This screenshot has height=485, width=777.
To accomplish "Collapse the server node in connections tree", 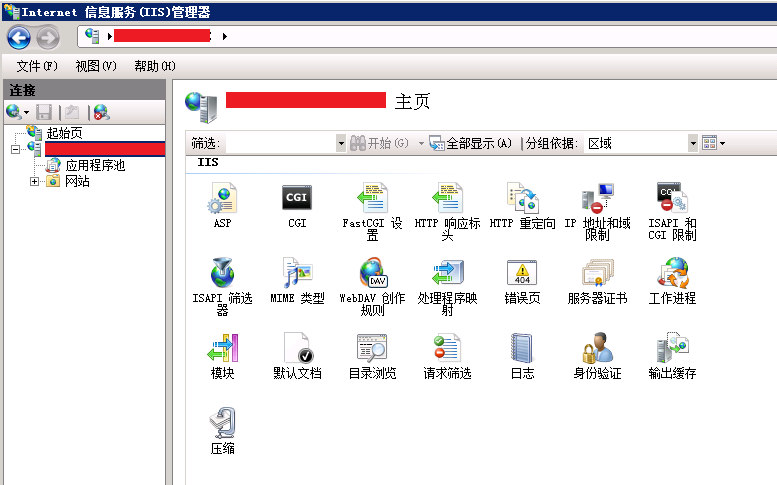I will (x=15, y=149).
